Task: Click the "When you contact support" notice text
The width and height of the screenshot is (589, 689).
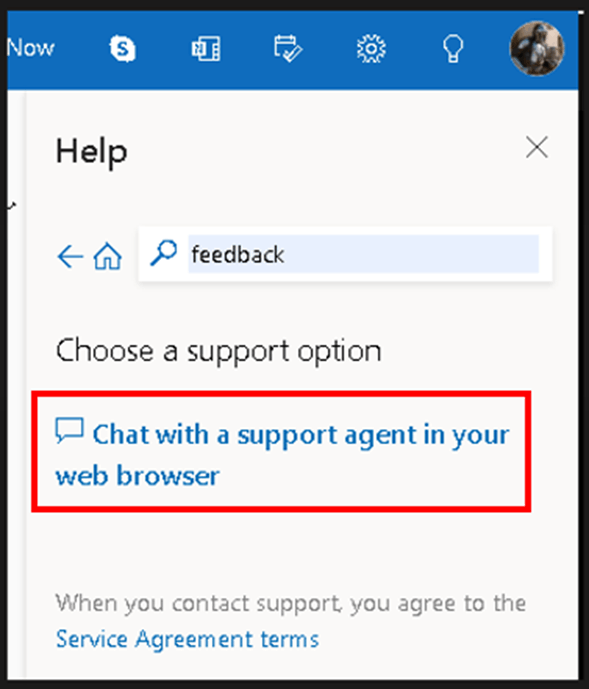Action: click(291, 603)
